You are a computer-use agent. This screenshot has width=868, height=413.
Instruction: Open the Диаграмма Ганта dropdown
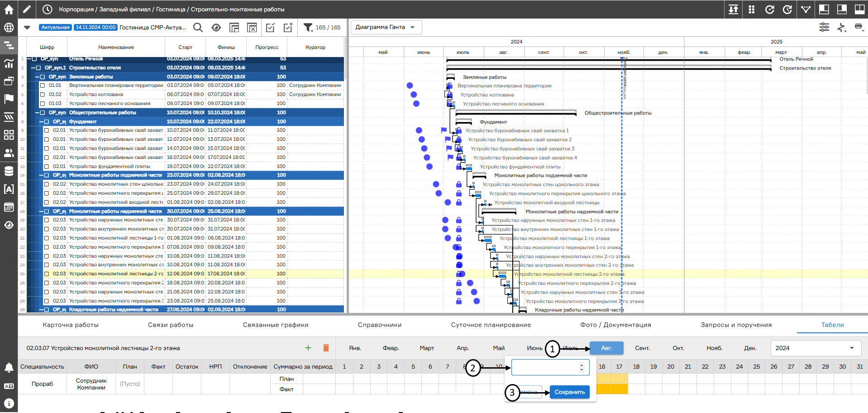coord(386,27)
